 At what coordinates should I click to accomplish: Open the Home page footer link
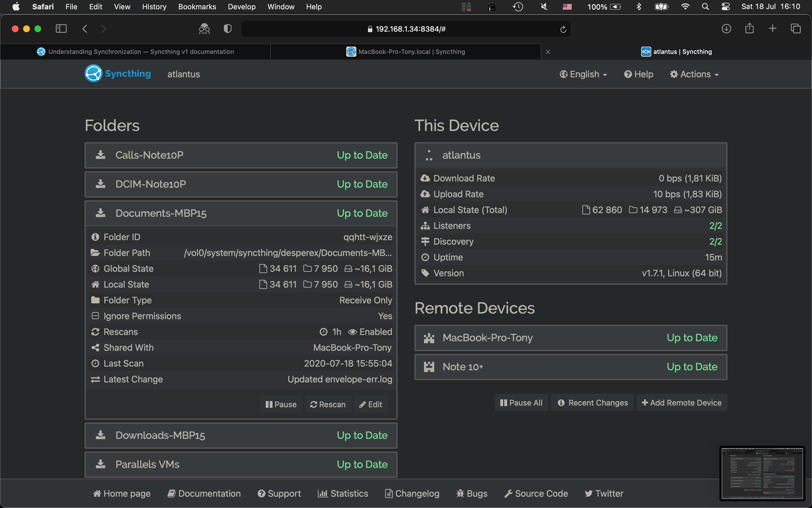click(122, 494)
